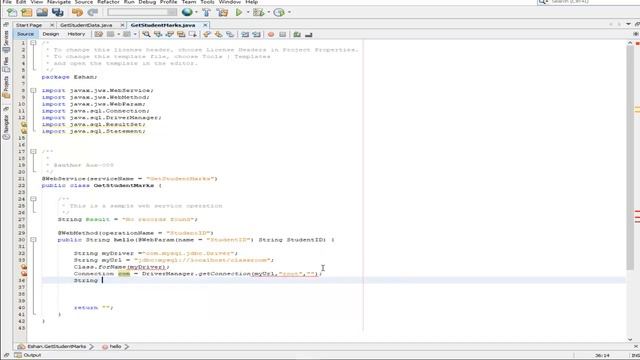Click the Uncomment code icon in editor toolbar

(309, 35)
